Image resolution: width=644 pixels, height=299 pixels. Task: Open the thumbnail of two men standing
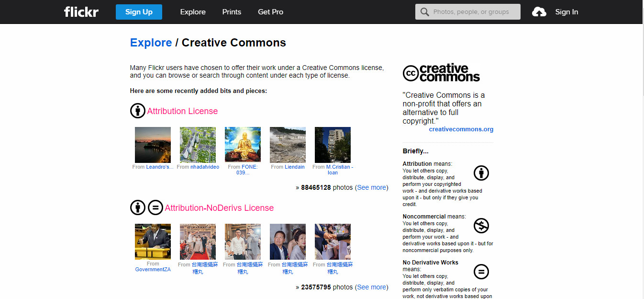pos(243,241)
